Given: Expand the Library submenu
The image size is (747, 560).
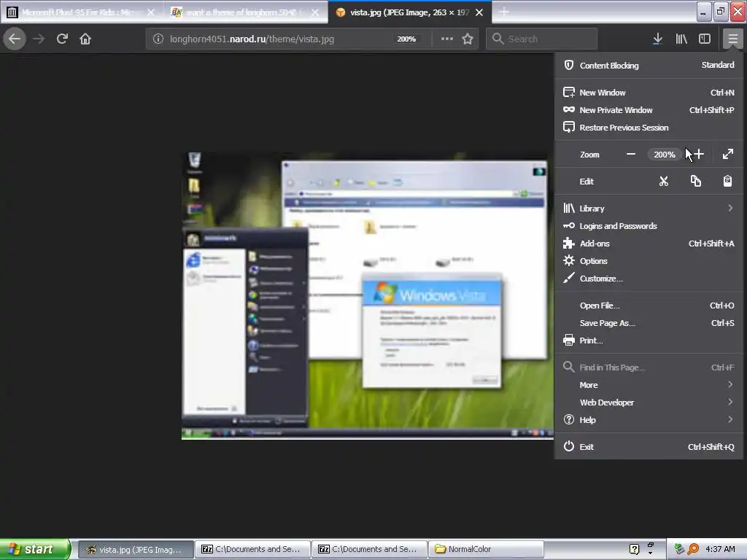Looking at the screenshot, I should [x=649, y=209].
